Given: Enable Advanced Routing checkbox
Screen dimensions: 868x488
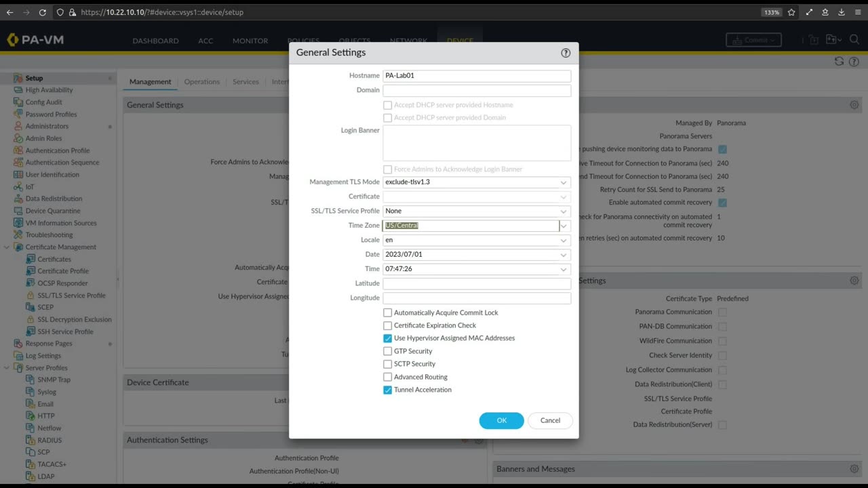Looking at the screenshot, I should [388, 377].
